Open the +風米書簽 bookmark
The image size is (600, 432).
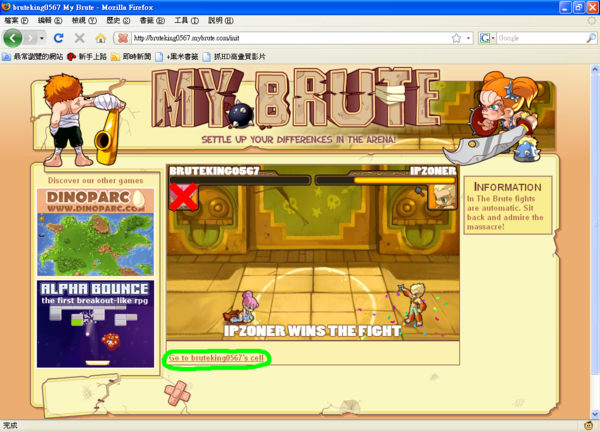[177, 57]
